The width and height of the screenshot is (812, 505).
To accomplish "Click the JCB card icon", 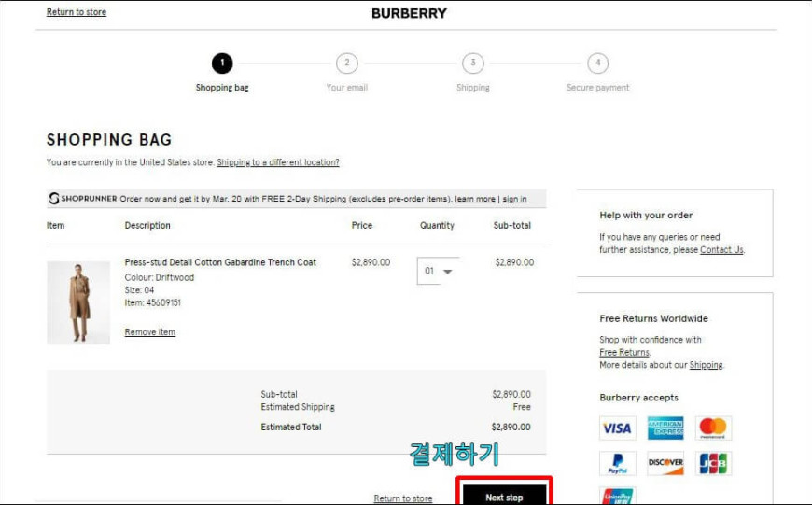I will click(713, 463).
